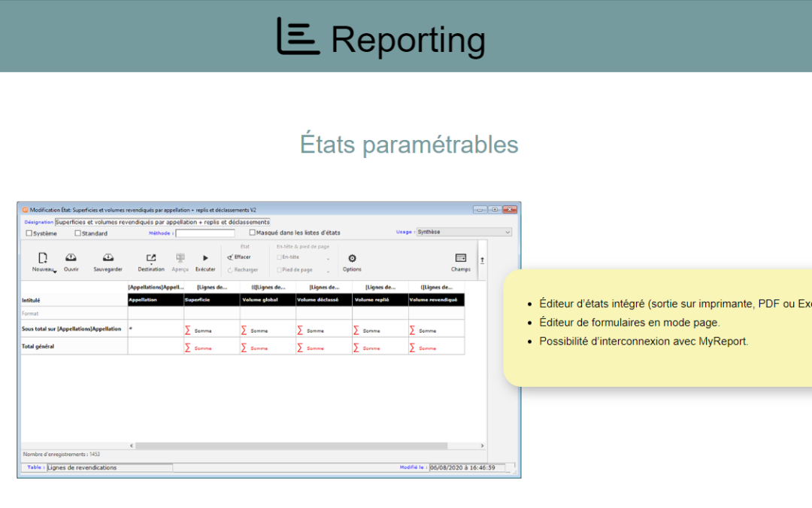
Task: Click the Reporting logo icon
Action: (x=298, y=36)
